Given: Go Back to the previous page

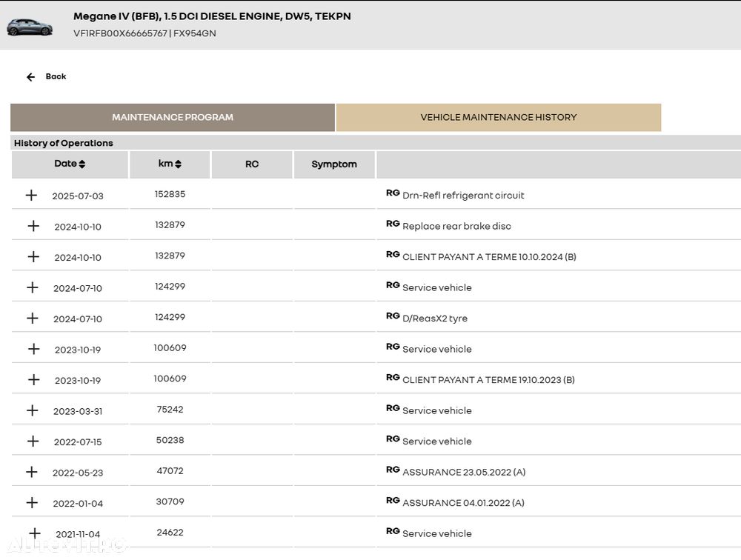Looking at the screenshot, I should [x=56, y=77].
